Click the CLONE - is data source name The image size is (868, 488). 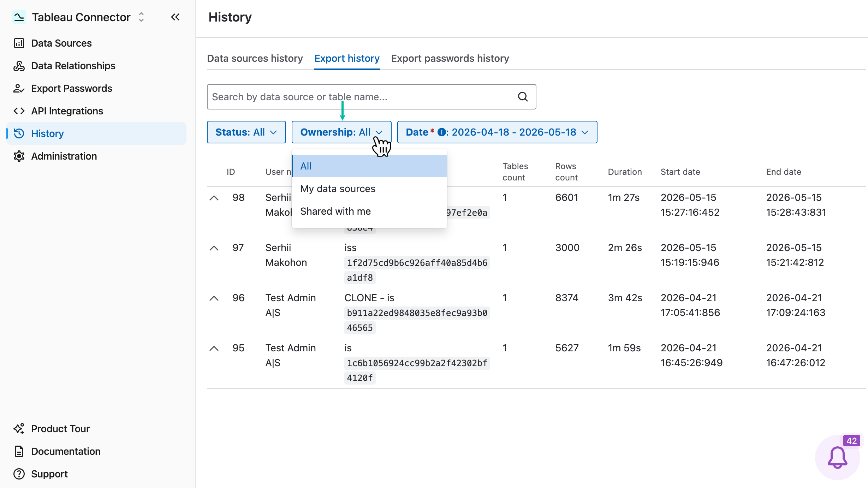pos(369,298)
